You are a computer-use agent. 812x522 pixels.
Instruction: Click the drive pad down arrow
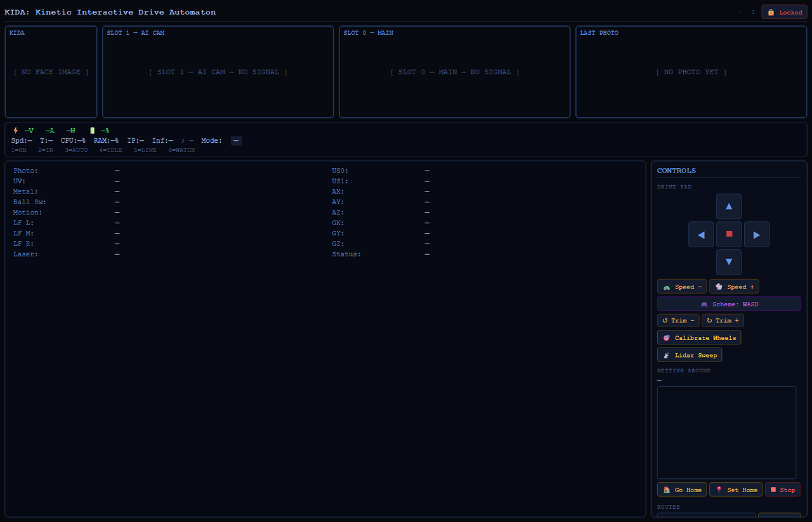729,262
